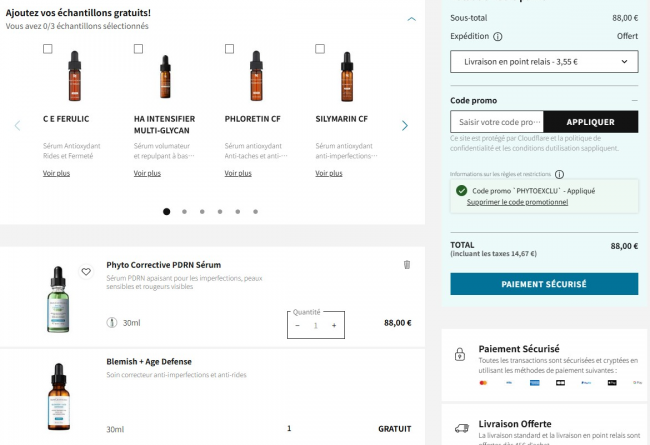Add Phyto Corrective serum to wishlist heart

click(86, 272)
